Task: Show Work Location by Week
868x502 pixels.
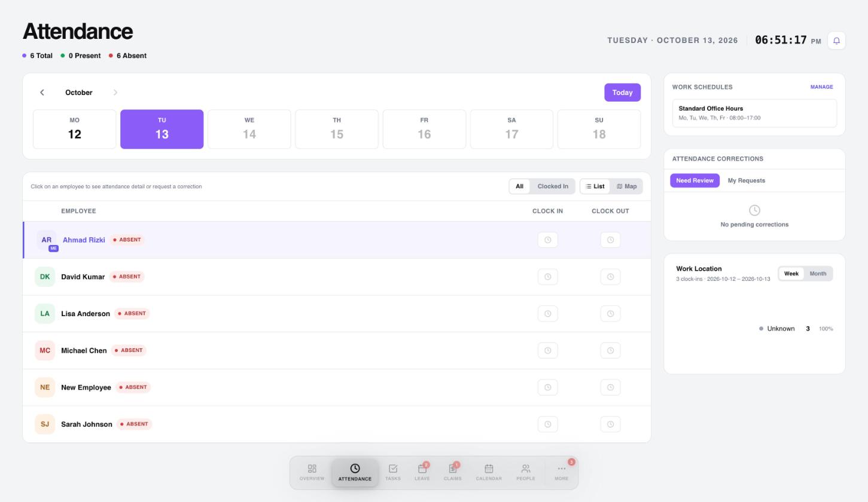Action: 791,274
